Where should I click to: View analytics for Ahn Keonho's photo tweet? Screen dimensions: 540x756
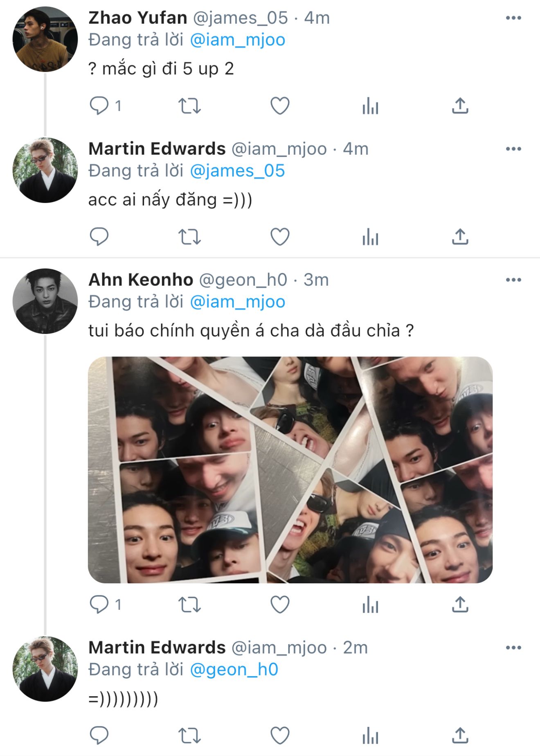[370, 605]
